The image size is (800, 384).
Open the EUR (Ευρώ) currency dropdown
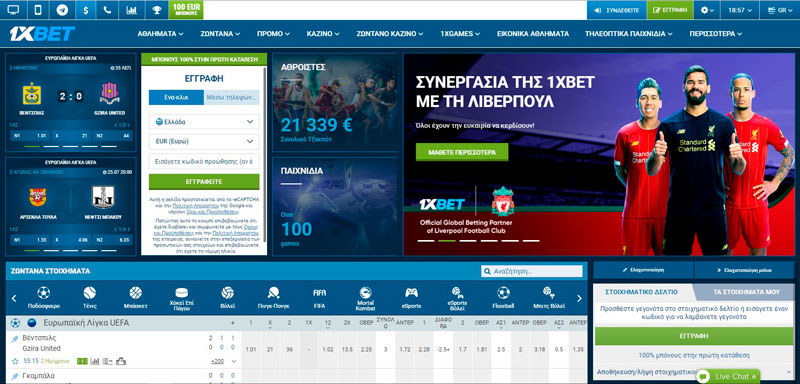tap(204, 141)
